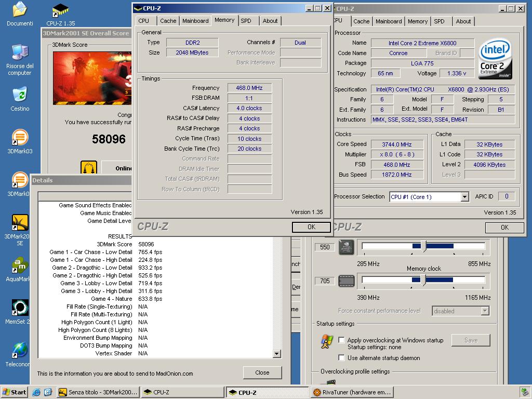Click OK in the CPU-Z Memory window

[x=311, y=227]
